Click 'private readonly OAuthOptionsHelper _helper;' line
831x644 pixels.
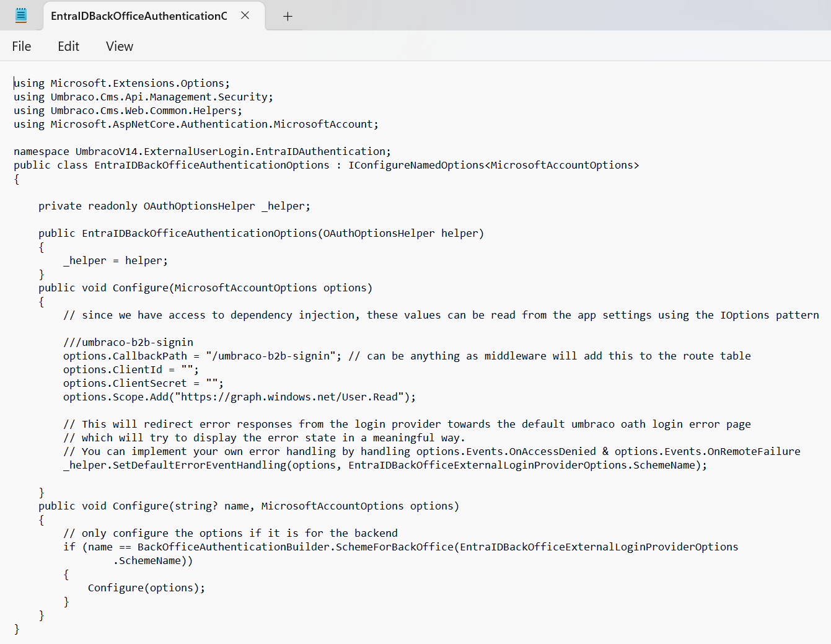(x=174, y=206)
